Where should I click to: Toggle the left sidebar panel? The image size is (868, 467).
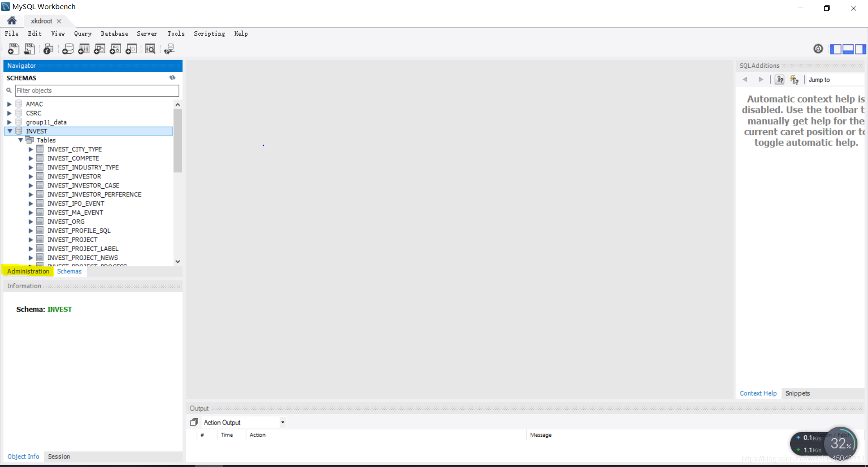click(x=836, y=49)
